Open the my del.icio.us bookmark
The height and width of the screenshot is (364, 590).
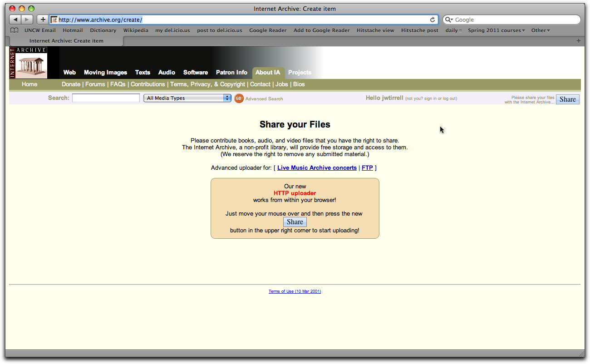click(x=172, y=30)
